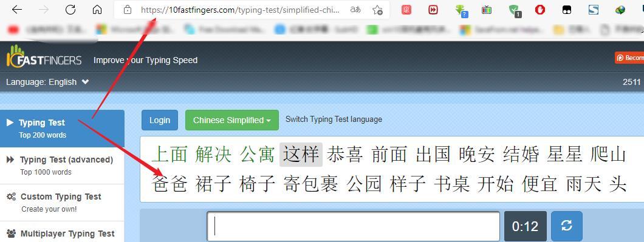The image size is (644, 242).
Task: Open the blue S extension icon
Action: 594,10
